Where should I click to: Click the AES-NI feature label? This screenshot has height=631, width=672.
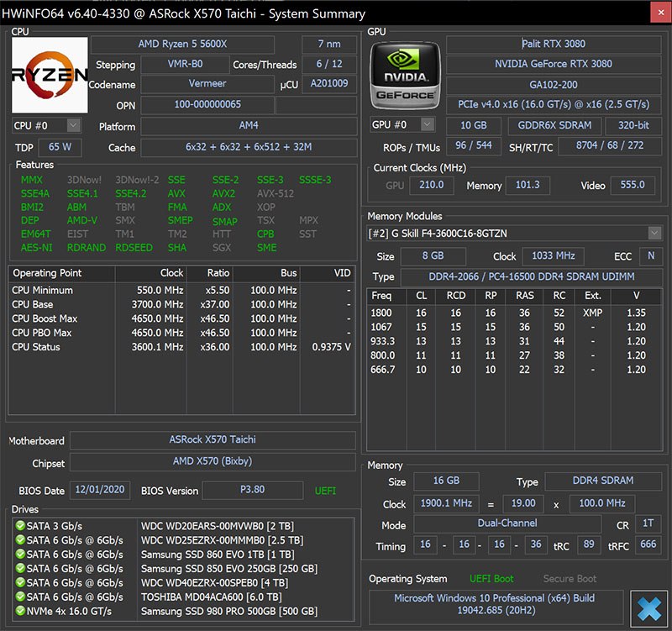(x=36, y=248)
